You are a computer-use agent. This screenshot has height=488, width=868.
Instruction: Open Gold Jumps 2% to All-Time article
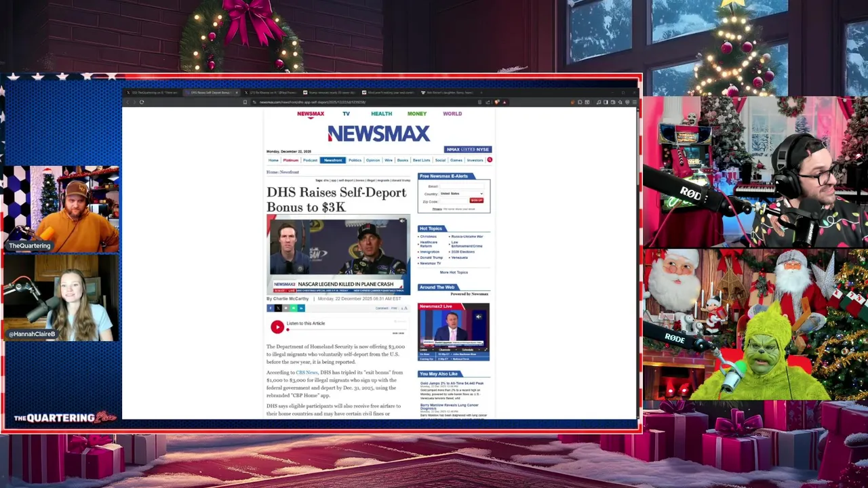pos(452,384)
